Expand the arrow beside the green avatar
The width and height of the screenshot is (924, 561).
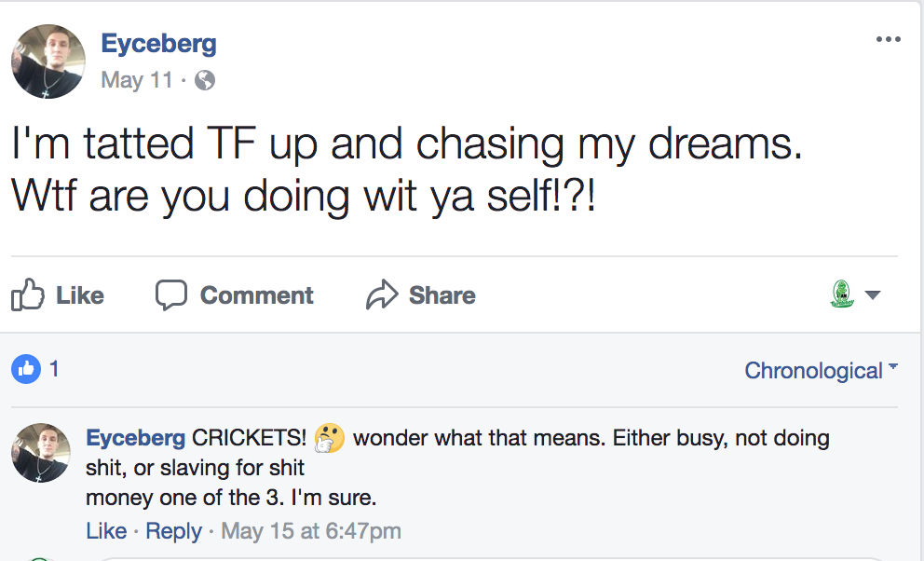click(873, 295)
